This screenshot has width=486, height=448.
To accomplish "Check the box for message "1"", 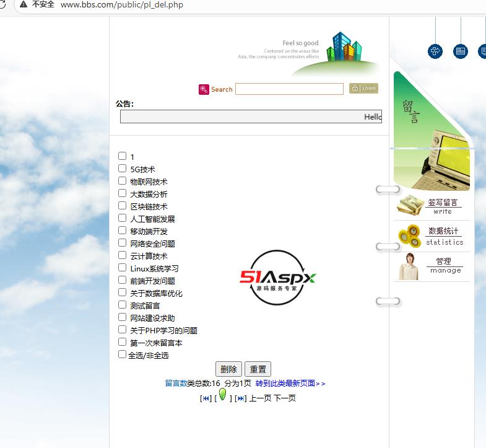I will [x=122, y=156].
